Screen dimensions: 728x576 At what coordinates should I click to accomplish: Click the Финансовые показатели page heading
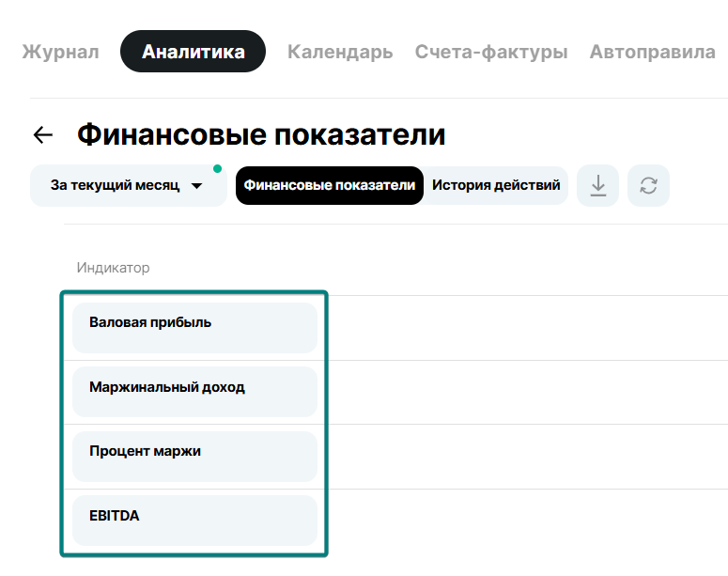click(261, 135)
